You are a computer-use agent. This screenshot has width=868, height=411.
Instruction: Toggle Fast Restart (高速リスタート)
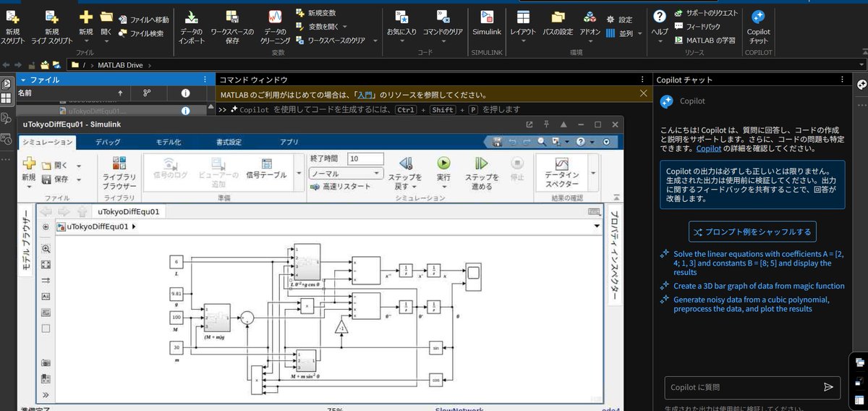pos(340,187)
